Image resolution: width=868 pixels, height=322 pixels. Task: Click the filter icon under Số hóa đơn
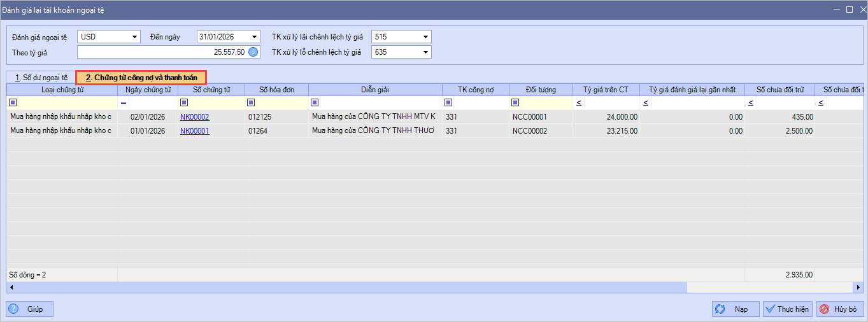point(251,102)
